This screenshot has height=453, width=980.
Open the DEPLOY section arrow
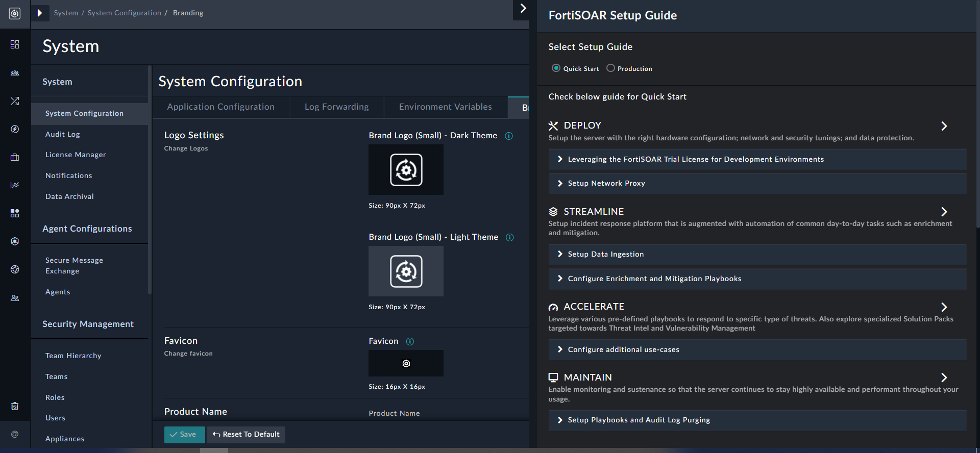(944, 126)
